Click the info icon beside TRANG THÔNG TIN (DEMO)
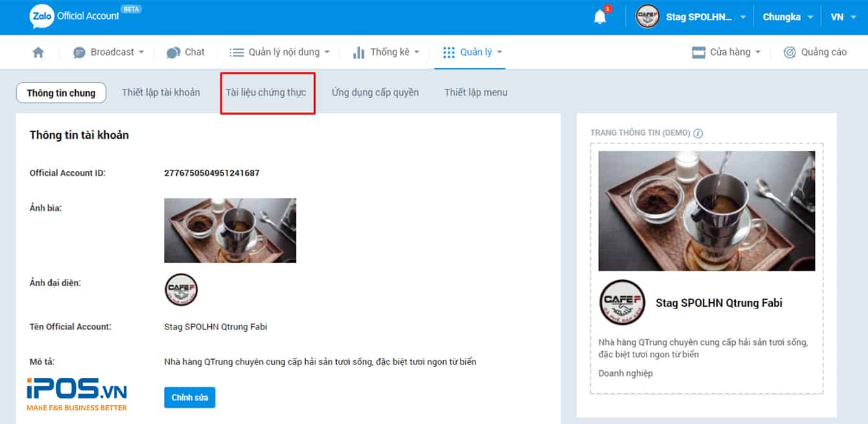The height and width of the screenshot is (424, 868). [x=699, y=132]
